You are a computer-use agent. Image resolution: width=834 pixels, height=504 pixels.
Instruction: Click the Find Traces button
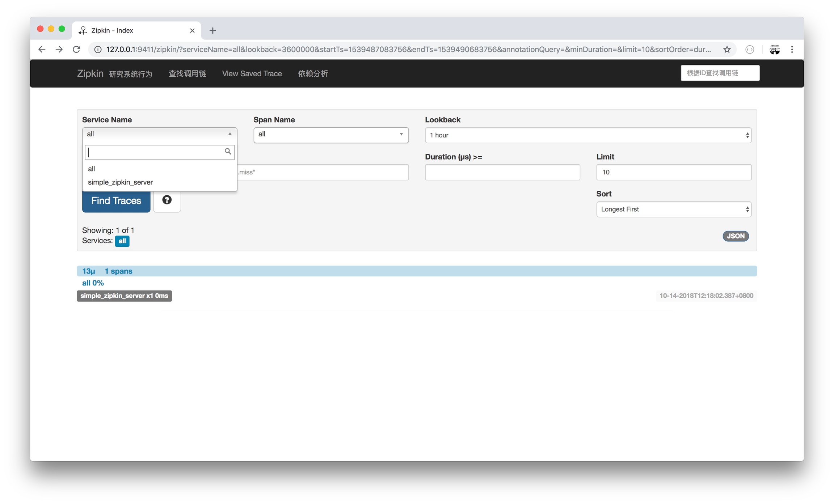[x=116, y=200]
